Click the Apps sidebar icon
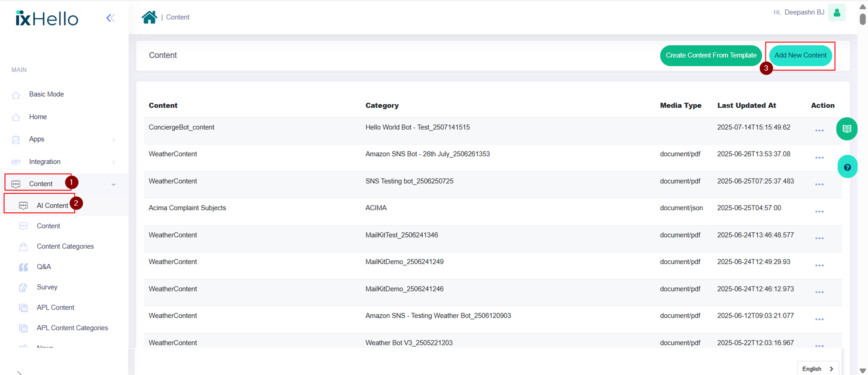Viewport: 868px width, 375px height. tap(16, 139)
